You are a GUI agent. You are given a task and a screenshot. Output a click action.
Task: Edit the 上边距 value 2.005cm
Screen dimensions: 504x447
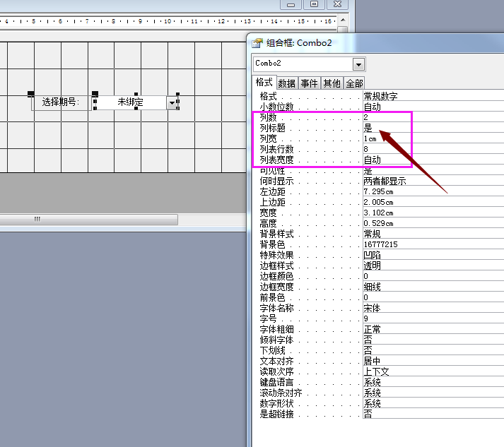433,202
